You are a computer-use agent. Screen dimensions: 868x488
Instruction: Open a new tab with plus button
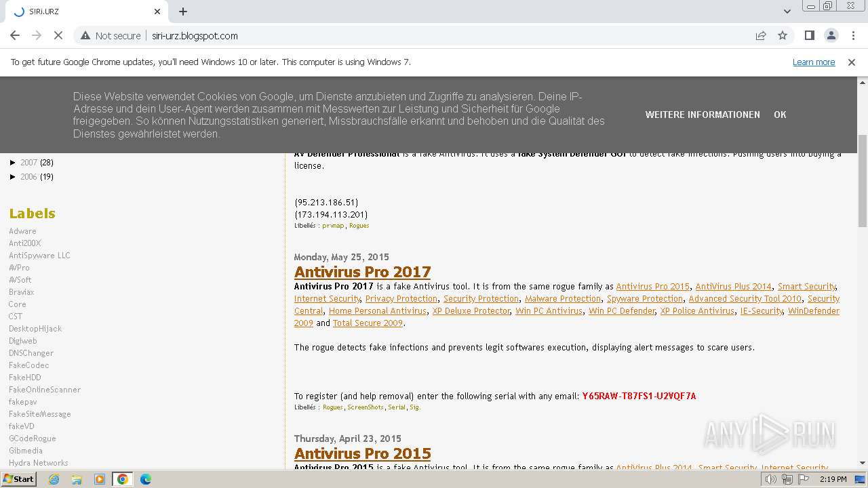[x=183, y=12]
